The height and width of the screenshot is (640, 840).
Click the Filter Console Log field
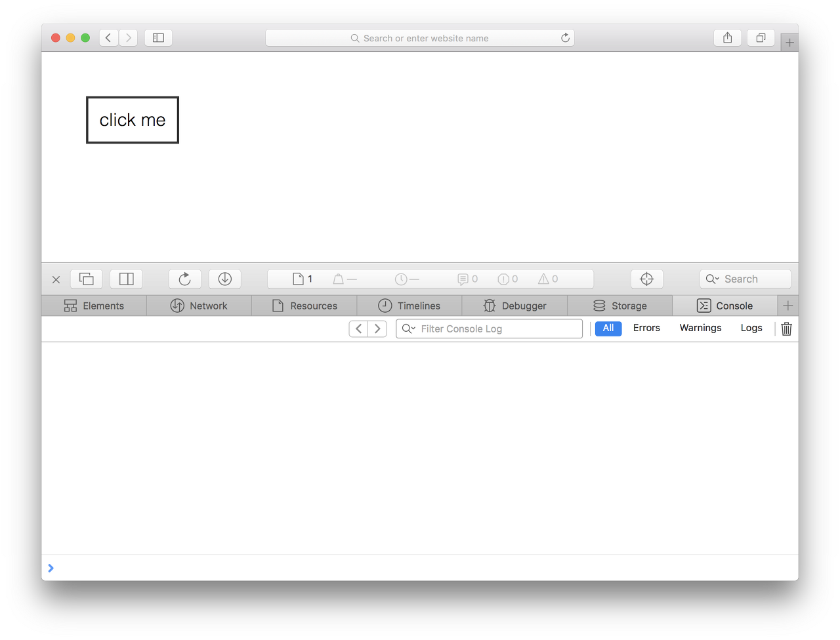490,329
